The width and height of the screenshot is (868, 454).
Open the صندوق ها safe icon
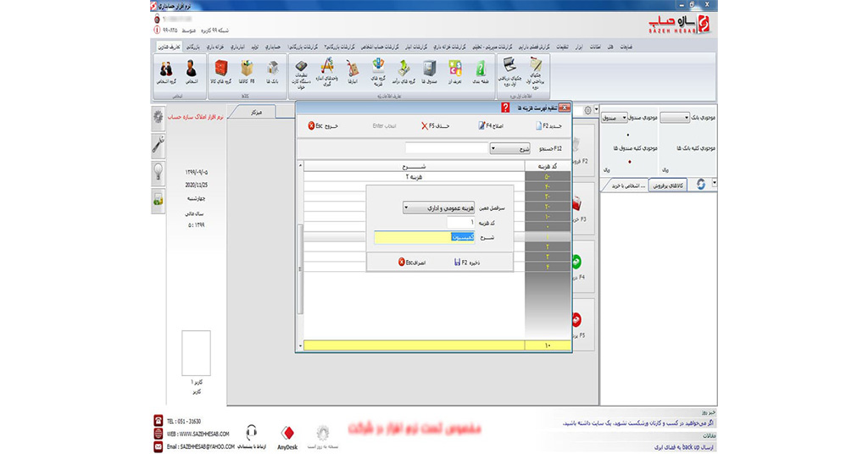coord(430,71)
